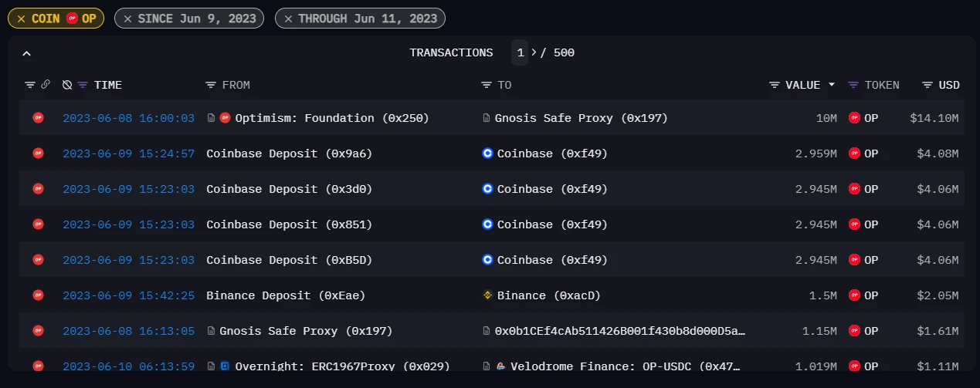Viewport: 980px width, 388px height.
Task: Open the VALUE column filter icon
Action: pyautogui.click(x=775, y=85)
